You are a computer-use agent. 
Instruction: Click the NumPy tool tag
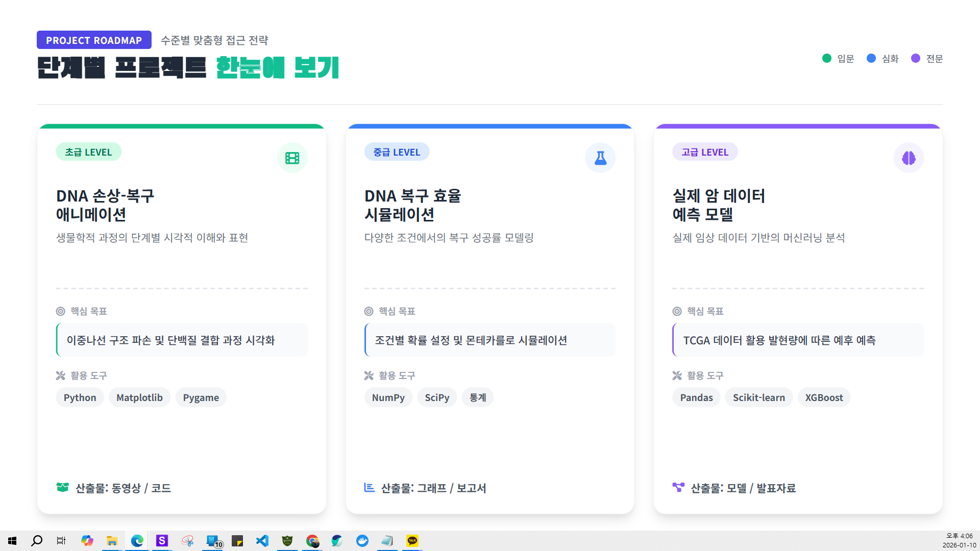pyautogui.click(x=388, y=397)
